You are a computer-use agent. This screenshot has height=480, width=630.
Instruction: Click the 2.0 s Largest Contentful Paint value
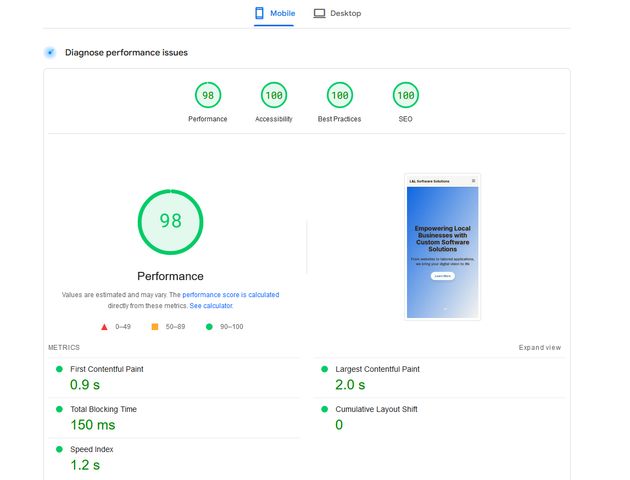click(x=350, y=385)
